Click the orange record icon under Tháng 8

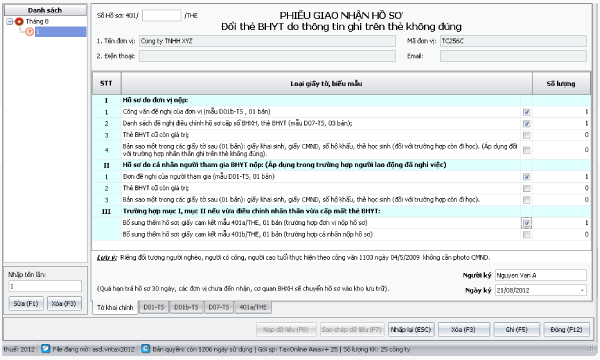(x=30, y=32)
